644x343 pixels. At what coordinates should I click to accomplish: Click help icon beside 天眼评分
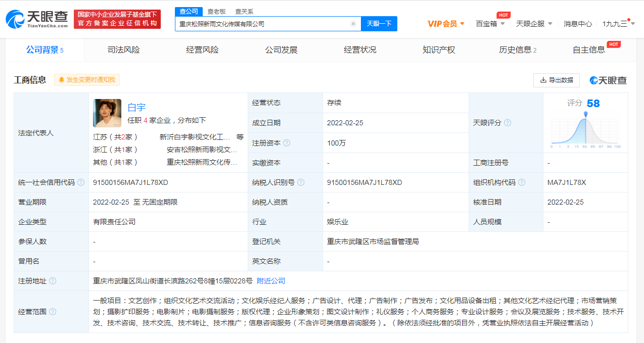(x=508, y=123)
